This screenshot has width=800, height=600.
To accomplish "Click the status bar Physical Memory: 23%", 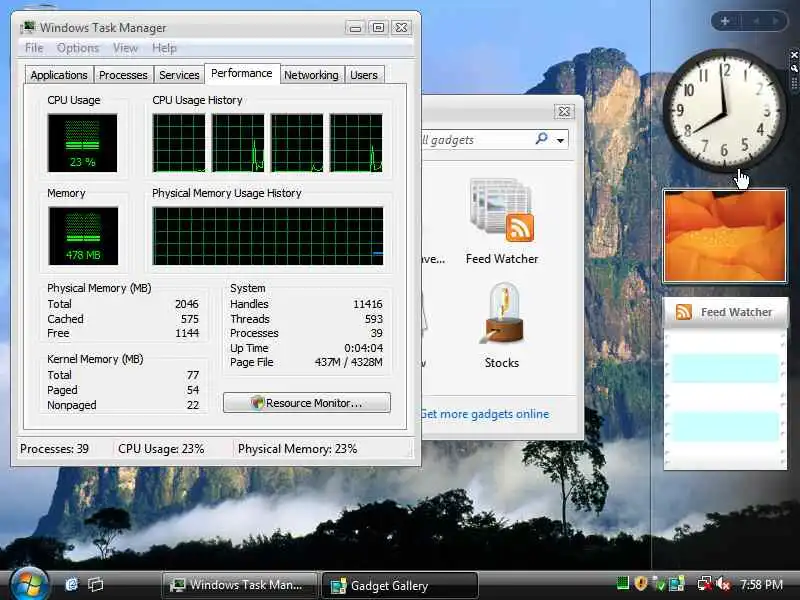I will click(297, 449).
